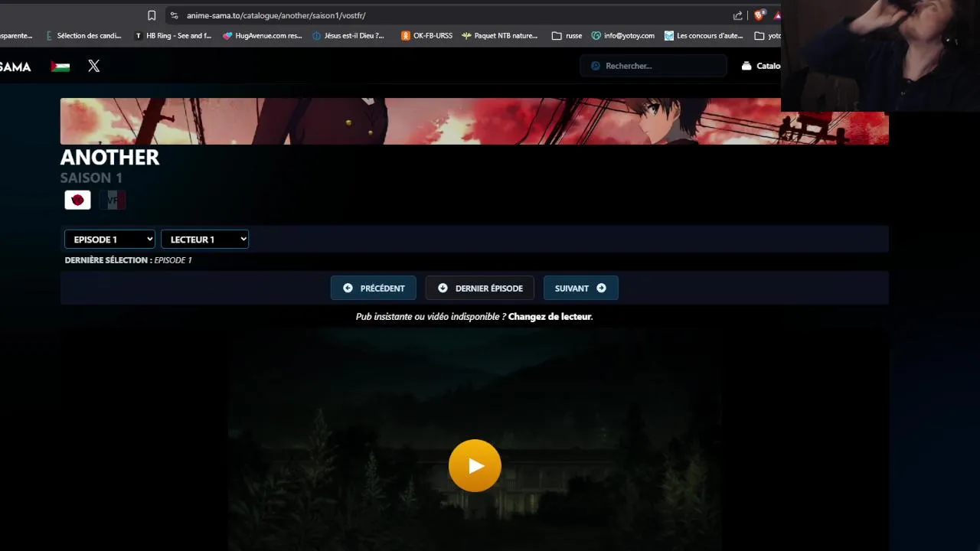This screenshot has width=980, height=551.
Task: Click the flag icon next to SAMA logo
Action: [60, 67]
